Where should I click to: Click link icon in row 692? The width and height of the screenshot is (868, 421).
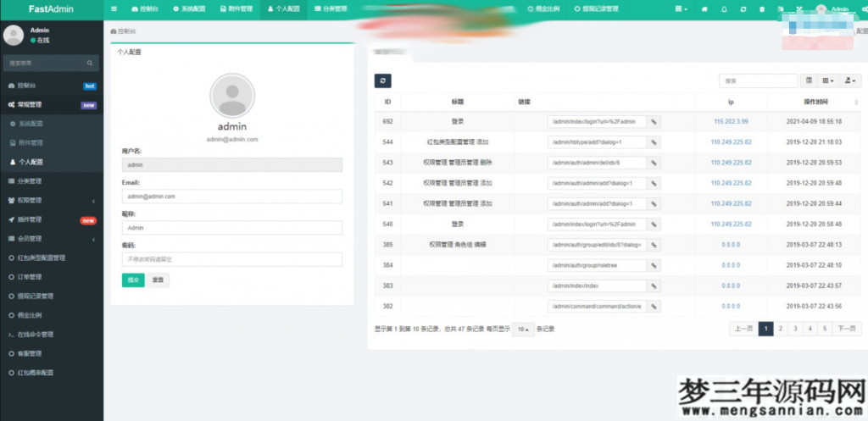point(654,122)
